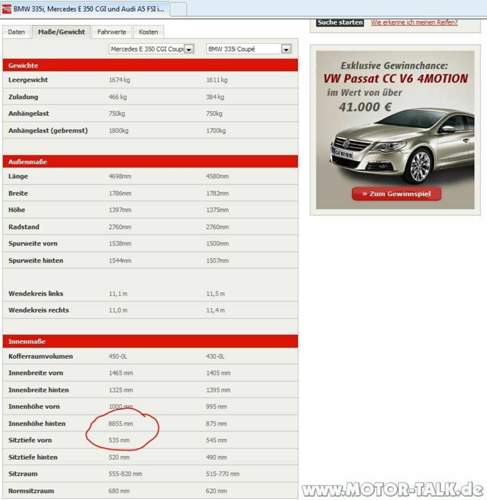Click the Innenbreite hinten label
487x500 pixels.
[x=39, y=390]
